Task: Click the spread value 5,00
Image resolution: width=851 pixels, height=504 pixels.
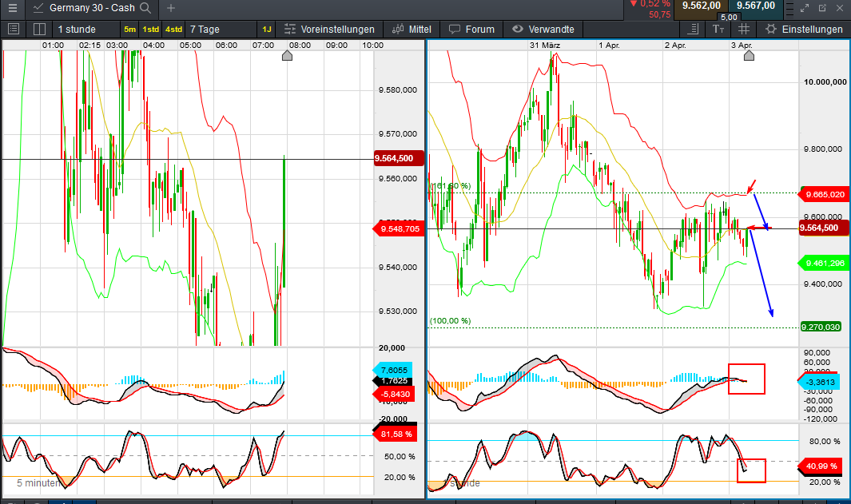Action: tap(729, 18)
